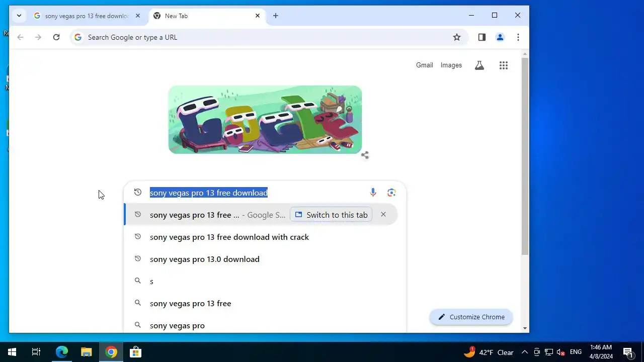Open ENG language input selector
The height and width of the screenshot is (362, 644).
point(576,352)
